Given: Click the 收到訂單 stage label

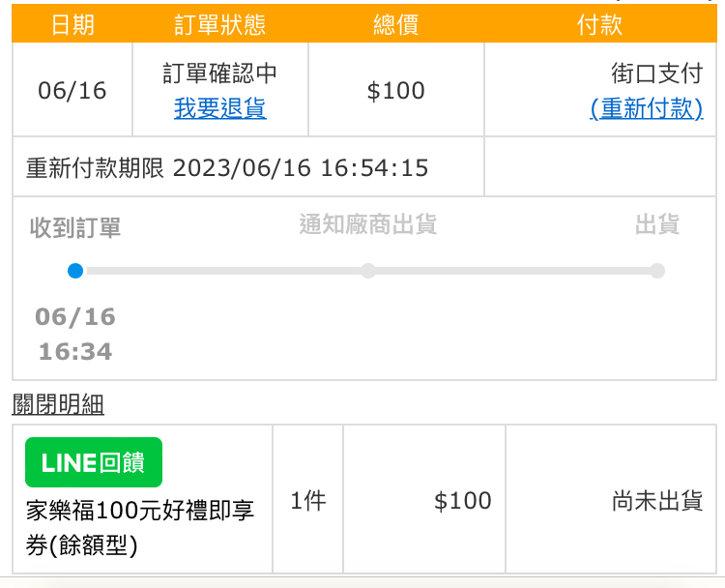Looking at the screenshot, I should pyautogui.click(x=75, y=228).
